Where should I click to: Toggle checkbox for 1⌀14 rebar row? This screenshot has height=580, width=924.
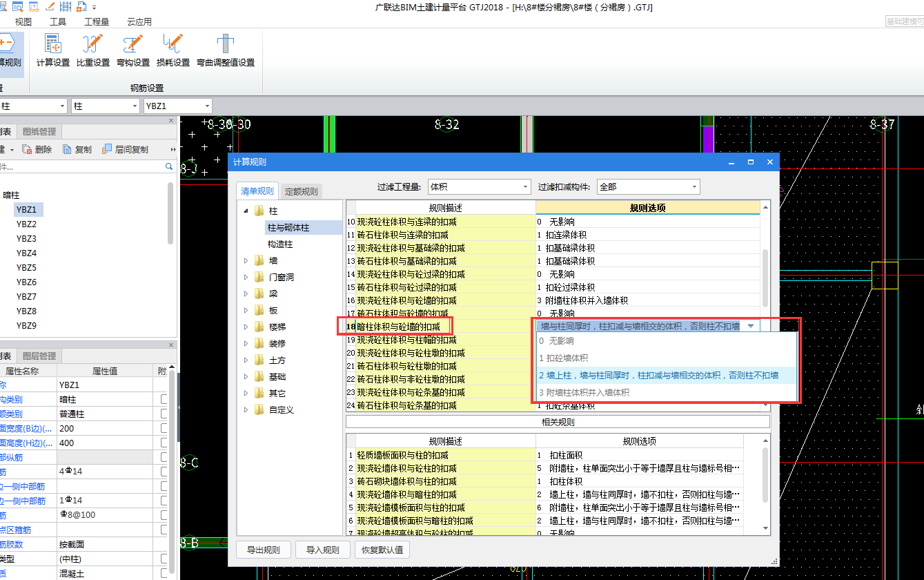point(165,501)
